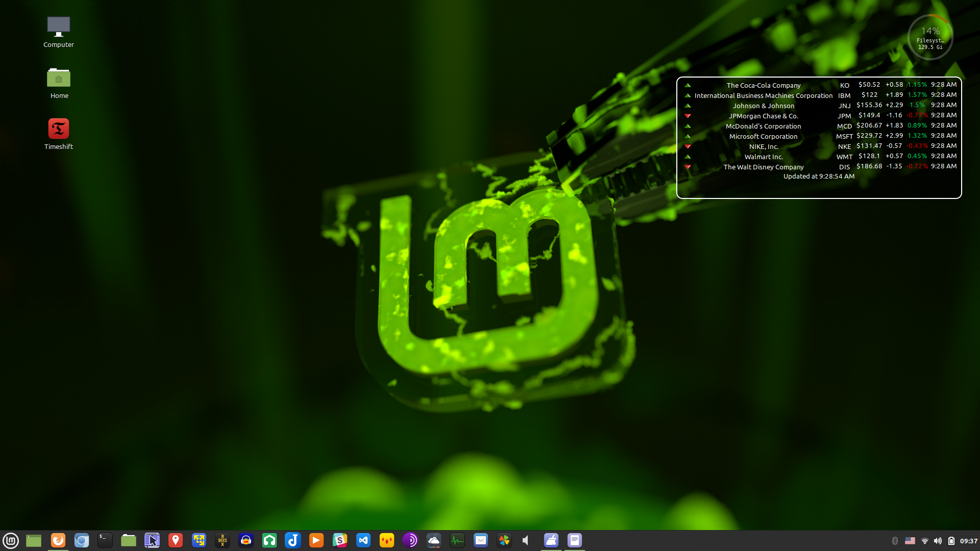Click the Bluetooth tray icon

(895, 541)
